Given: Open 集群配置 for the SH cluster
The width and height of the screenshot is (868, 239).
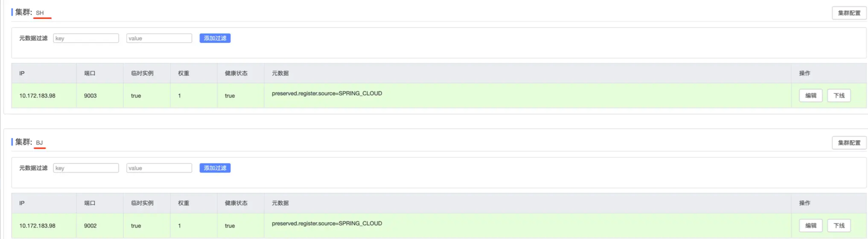Looking at the screenshot, I should 848,13.
